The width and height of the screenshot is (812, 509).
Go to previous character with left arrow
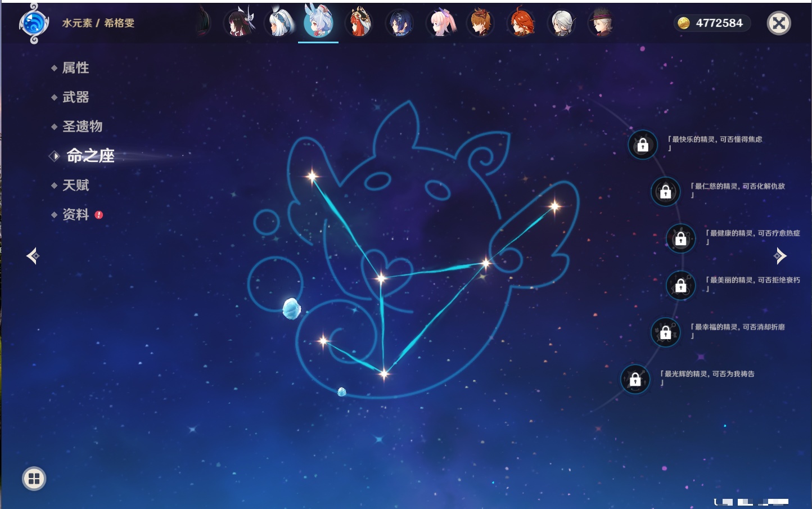(x=33, y=256)
